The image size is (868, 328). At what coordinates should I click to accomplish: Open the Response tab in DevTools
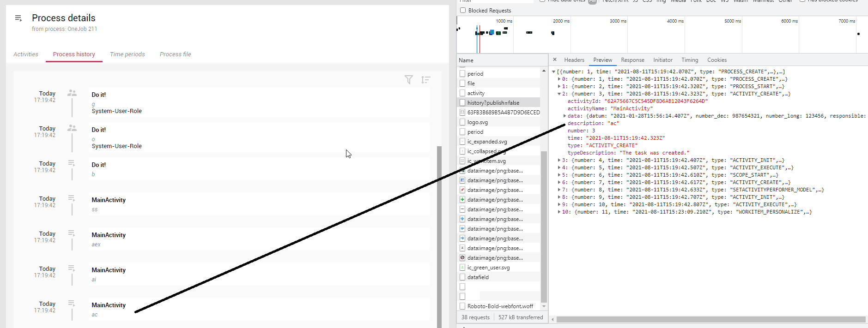pyautogui.click(x=632, y=60)
